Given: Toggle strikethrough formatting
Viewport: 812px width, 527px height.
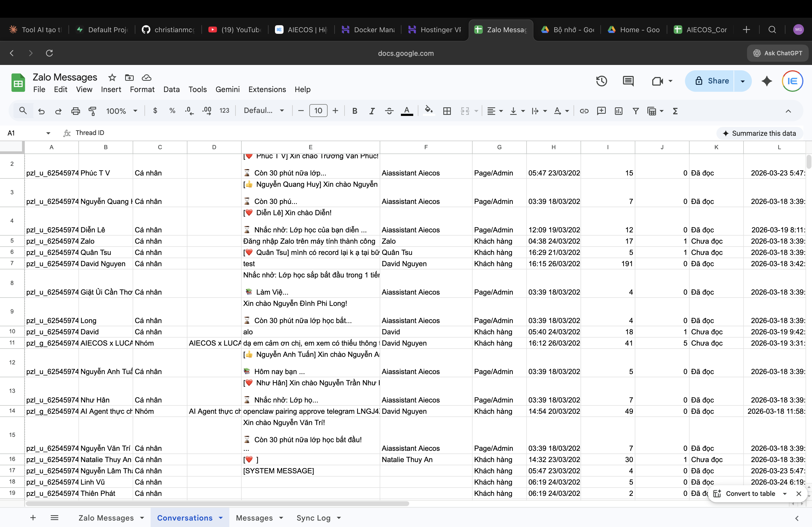Looking at the screenshot, I should click(389, 111).
